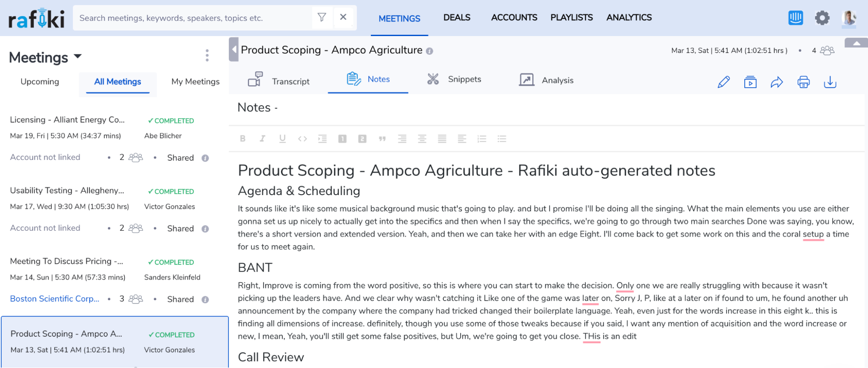Click Account not linked under Licensing meeting
Viewport: 868px width, 368px height.
point(45,157)
